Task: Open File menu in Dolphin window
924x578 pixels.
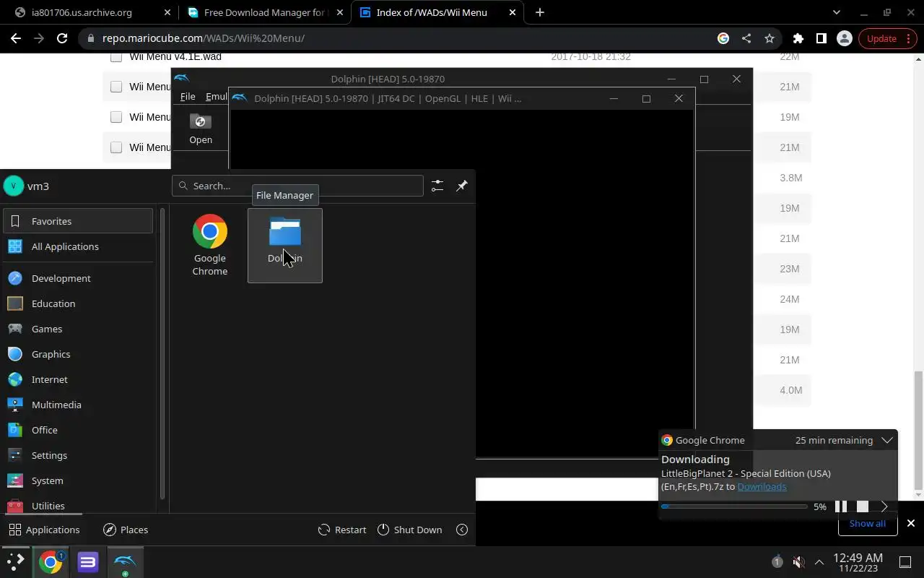Action: (188, 96)
